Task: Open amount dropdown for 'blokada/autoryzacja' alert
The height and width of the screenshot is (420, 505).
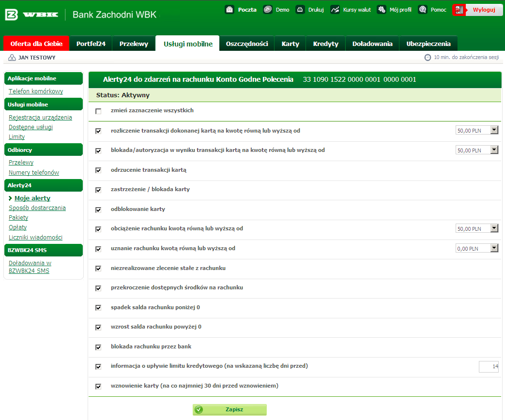Action: [x=477, y=150]
